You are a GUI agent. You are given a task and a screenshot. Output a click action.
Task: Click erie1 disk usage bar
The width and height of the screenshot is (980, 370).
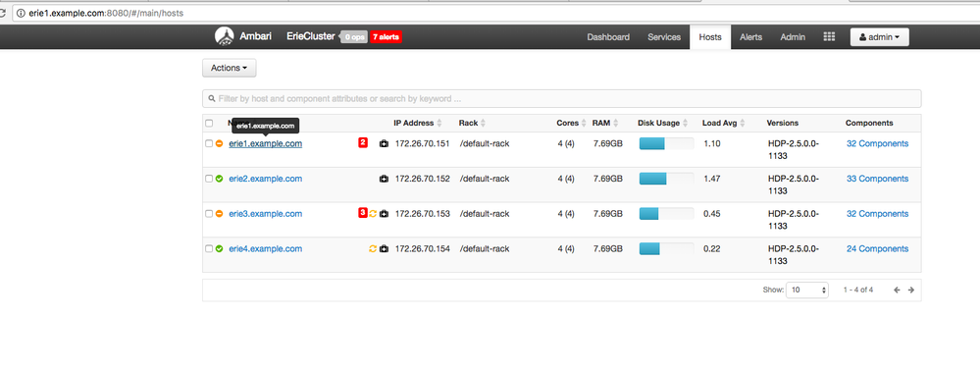click(666, 143)
